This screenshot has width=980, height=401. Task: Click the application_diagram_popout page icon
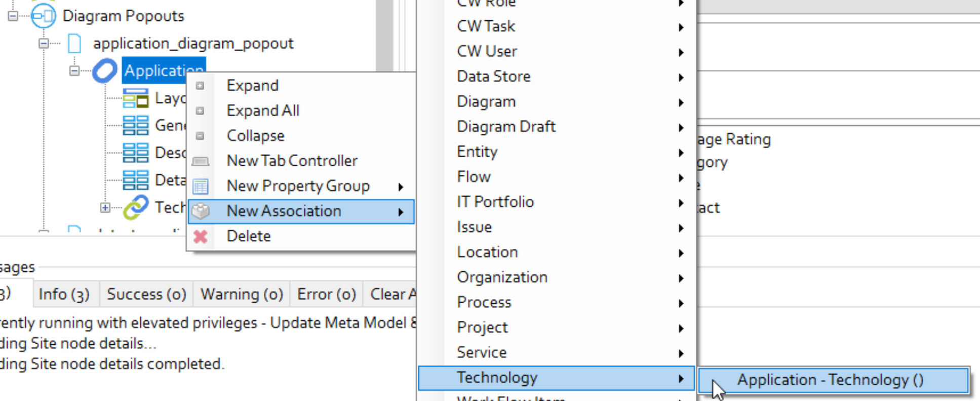click(x=74, y=44)
